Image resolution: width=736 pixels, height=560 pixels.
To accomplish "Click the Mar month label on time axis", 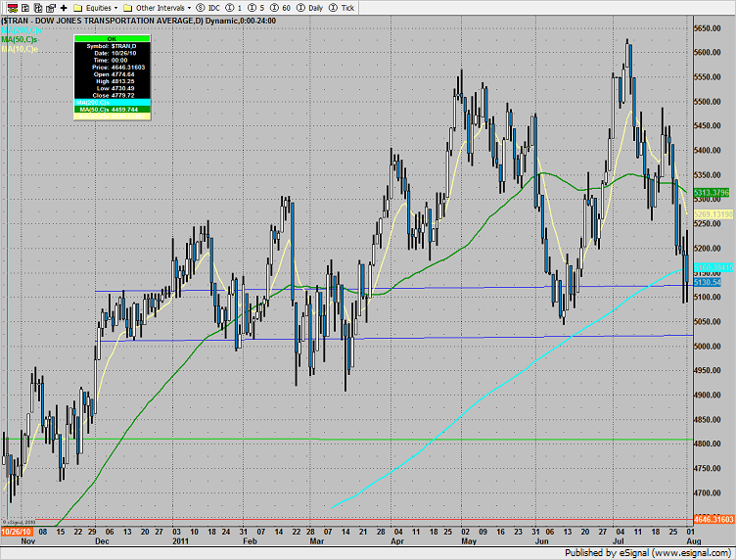I will click(317, 541).
